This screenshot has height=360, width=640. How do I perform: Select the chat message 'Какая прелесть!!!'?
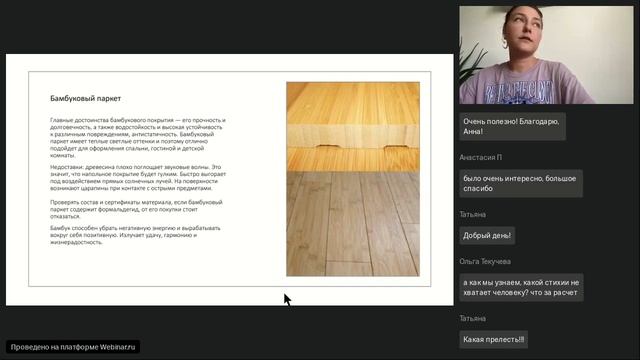pos(493,340)
